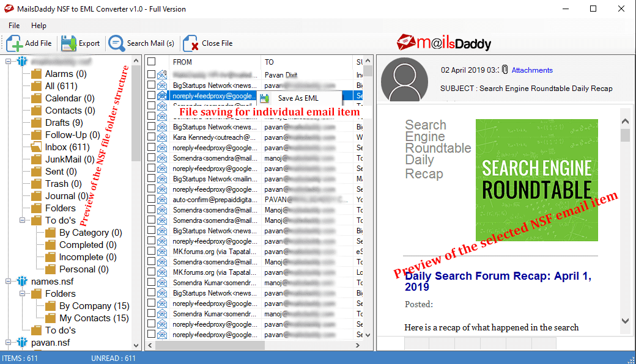This screenshot has width=636, height=364.
Task: Open the Help menu
Action: (39, 26)
